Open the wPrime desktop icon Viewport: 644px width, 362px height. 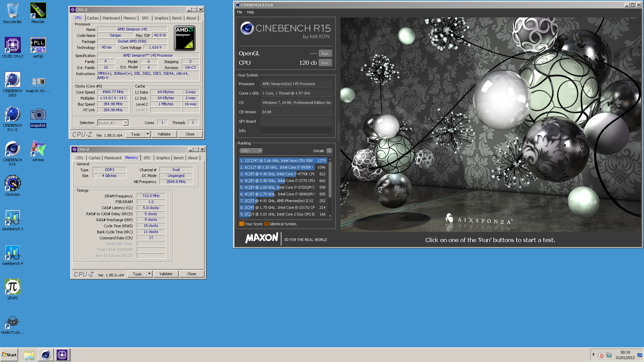38,152
